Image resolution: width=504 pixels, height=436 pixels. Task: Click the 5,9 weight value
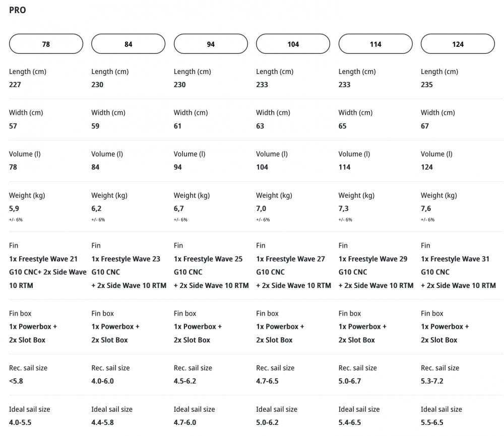(x=14, y=208)
